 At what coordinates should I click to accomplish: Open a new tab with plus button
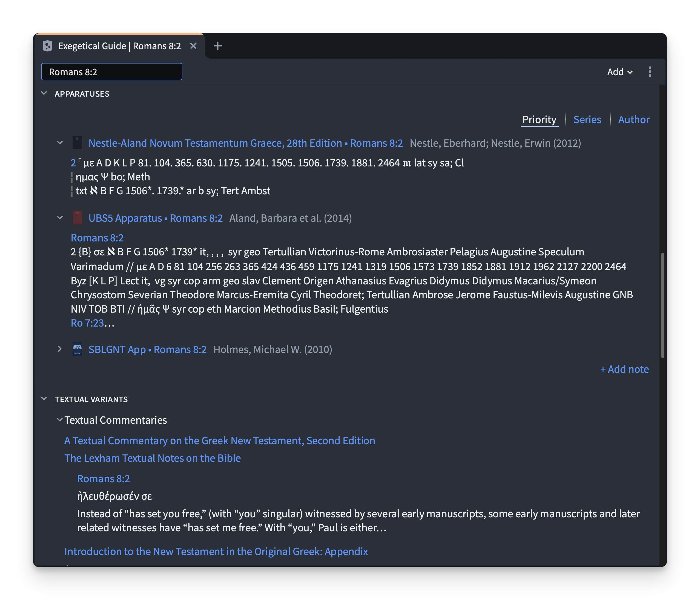(x=217, y=46)
